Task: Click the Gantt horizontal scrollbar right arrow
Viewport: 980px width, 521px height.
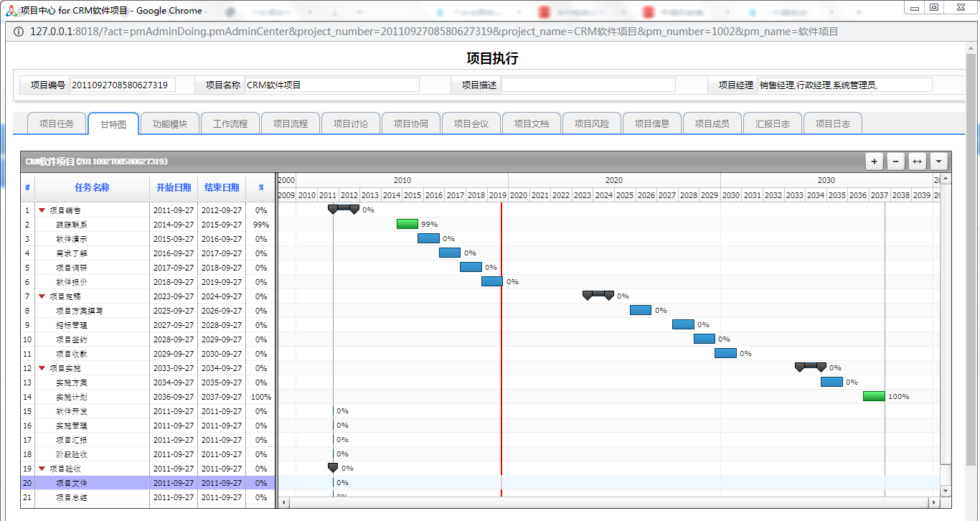Action: pyautogui.click(x=933, y=502)
